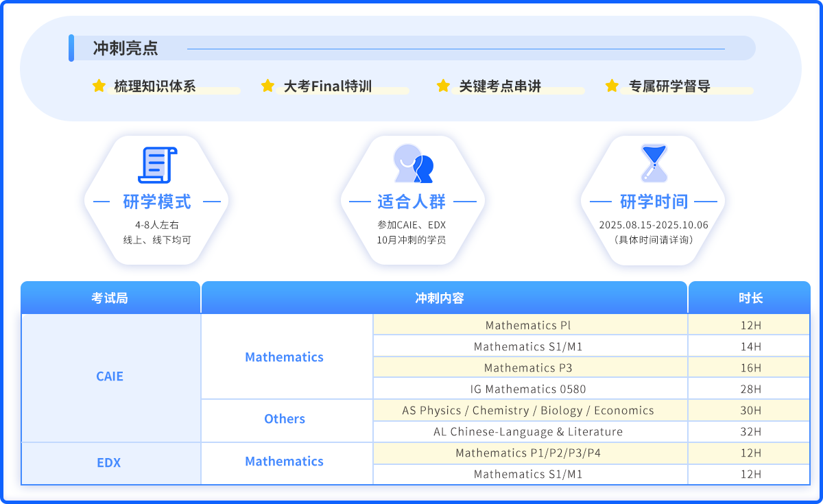Select the 大考Final特训 highlight label
Viewport: 823px width, 504px height.
[x=328, y=86]
